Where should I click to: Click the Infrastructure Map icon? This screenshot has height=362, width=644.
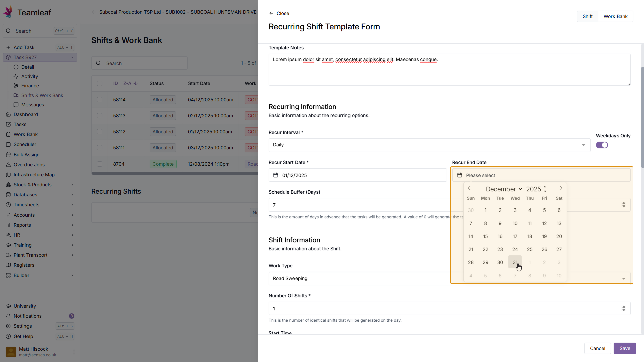coord(8,175)
